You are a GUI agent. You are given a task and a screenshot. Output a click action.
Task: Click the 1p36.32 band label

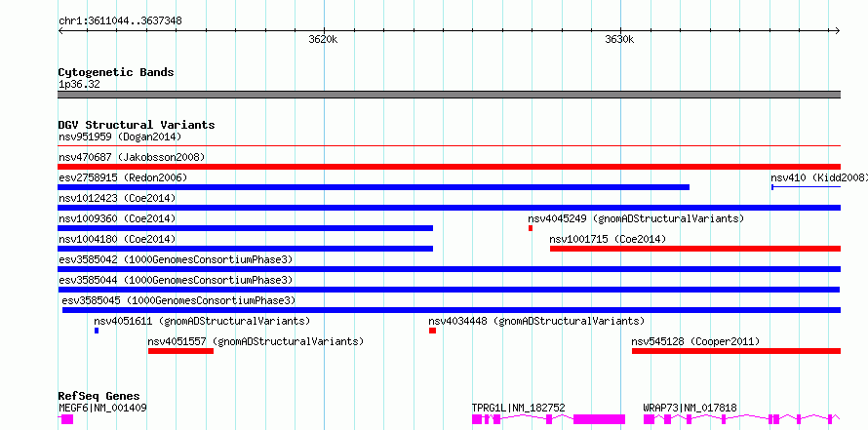click(79, 85)
